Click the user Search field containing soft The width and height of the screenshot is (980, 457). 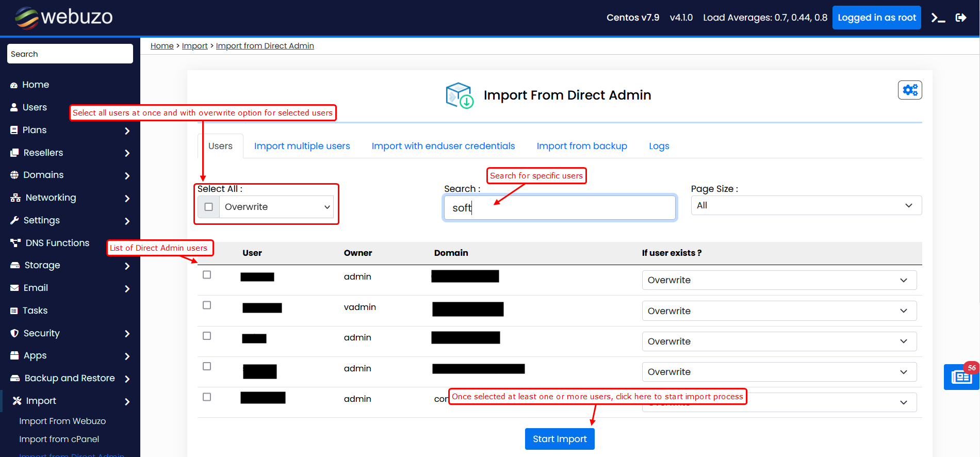click(560, 208)
